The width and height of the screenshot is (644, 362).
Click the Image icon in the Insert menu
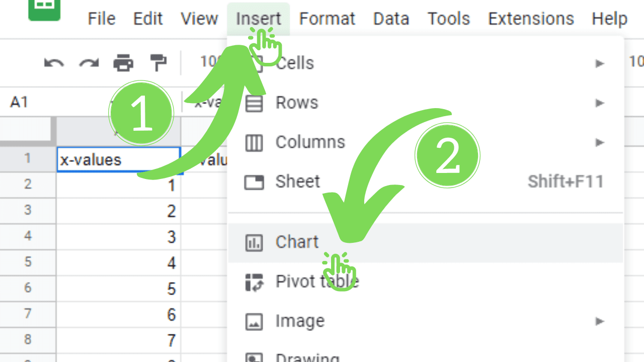tap(254, 321)
